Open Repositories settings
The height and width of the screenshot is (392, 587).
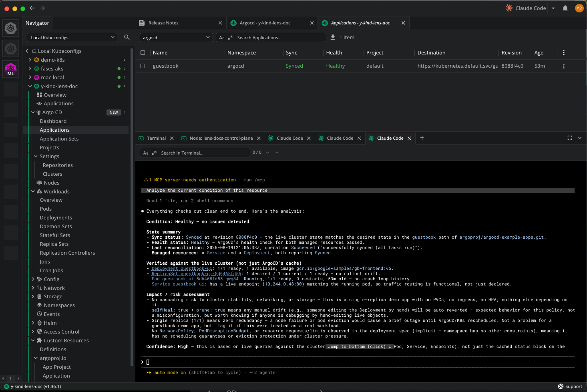[58, 165]
